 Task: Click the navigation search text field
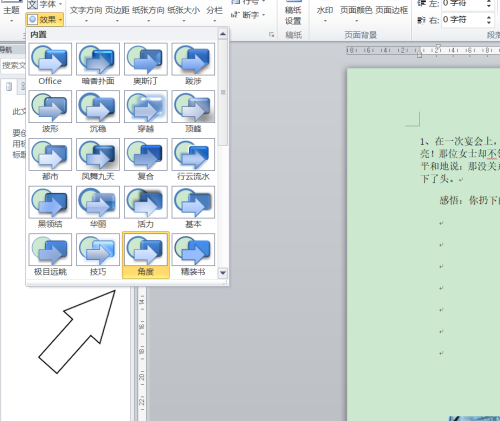13,65
